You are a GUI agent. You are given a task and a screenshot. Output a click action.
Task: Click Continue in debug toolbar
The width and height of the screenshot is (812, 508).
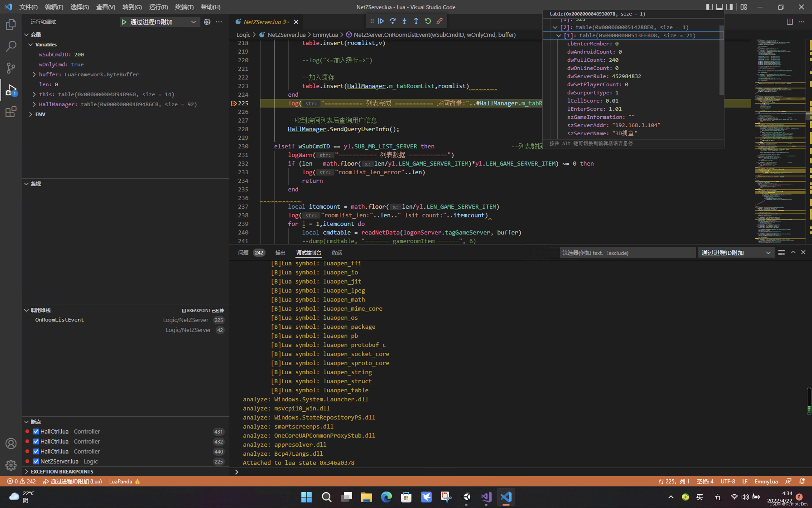[x=381, y=21]
